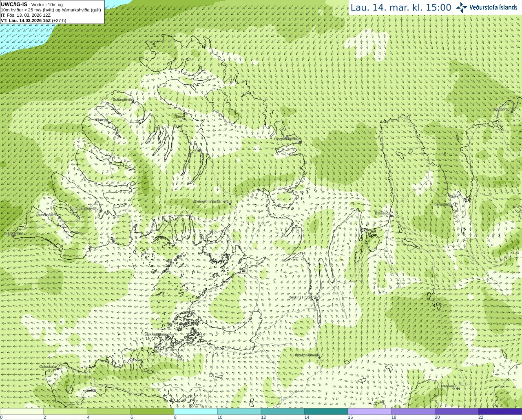Click the Holtavörðuheiði station label
Image resolution: width=522 pixels, height=420 pixels.
[306, 355]
